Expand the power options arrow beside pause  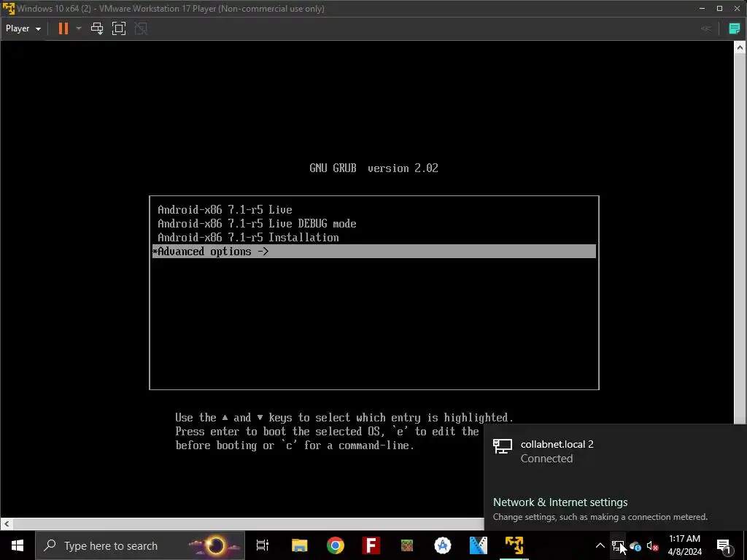79,28
